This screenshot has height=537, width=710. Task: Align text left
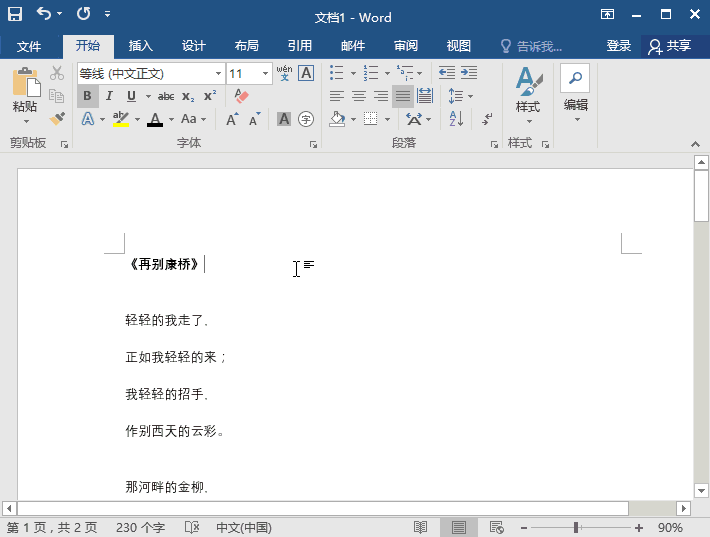(336, 96)
